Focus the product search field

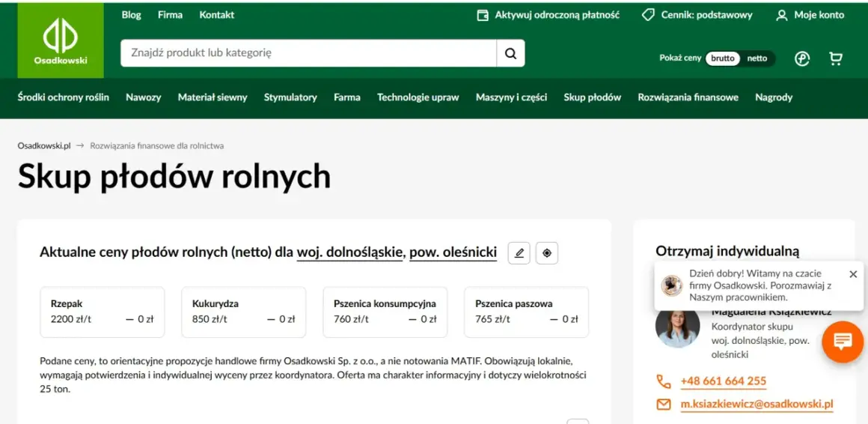308,53
